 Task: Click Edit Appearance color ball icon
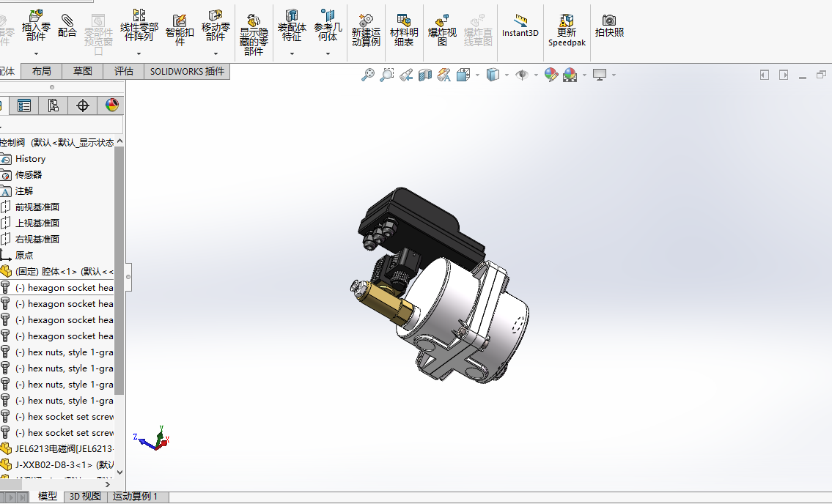(551, 75)
